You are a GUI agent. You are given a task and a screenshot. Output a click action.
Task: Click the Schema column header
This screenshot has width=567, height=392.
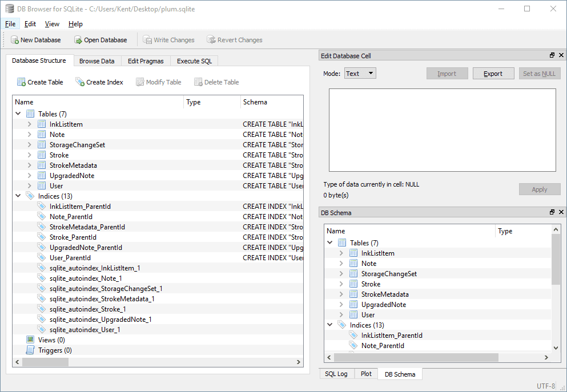[x=272, y=102]
